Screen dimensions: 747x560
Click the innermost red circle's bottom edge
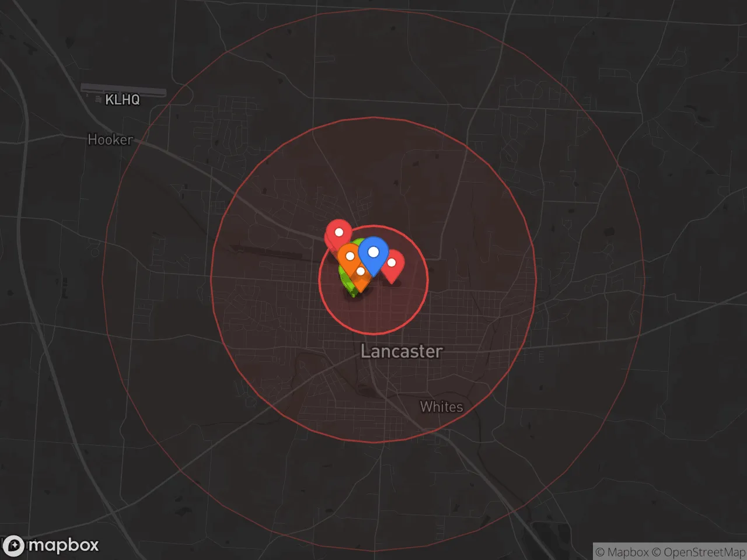point(373,334)
